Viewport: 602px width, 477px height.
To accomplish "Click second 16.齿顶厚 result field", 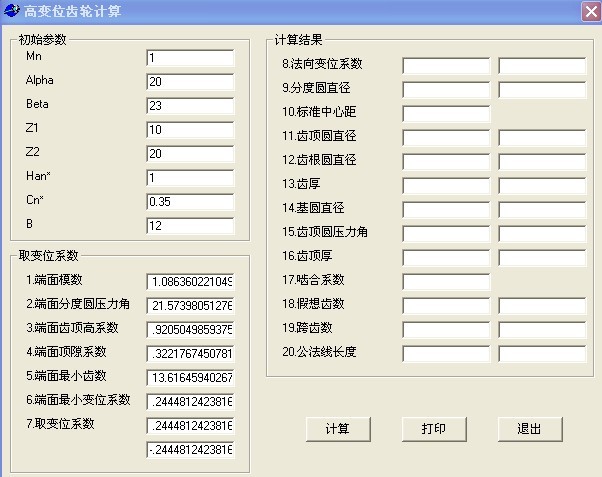I will coord(542,258).
